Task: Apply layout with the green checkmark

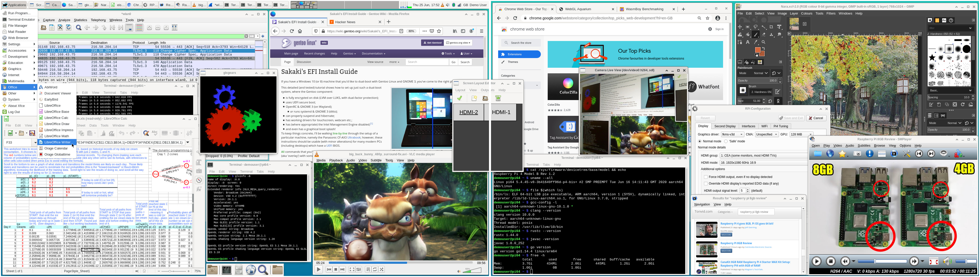Action: [x=460, y=98]
